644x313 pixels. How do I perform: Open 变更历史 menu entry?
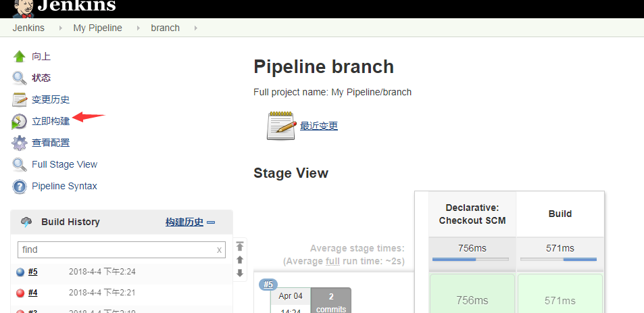click(x=51, y=99)
